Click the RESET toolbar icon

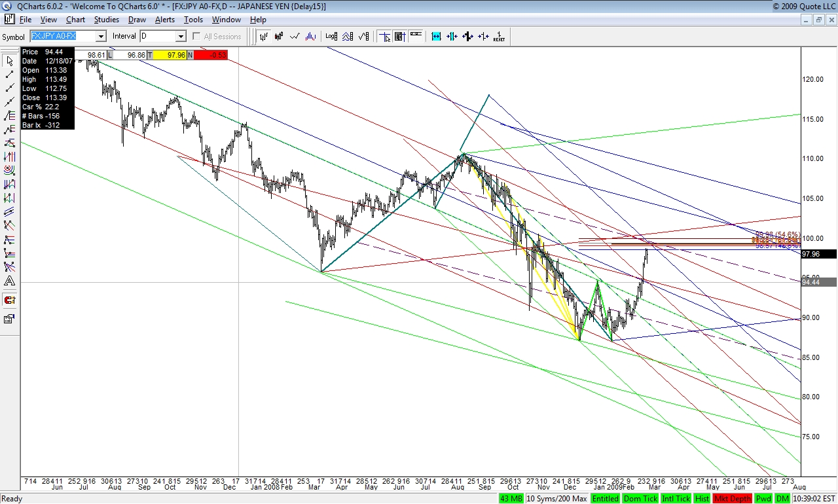point(499,37)
